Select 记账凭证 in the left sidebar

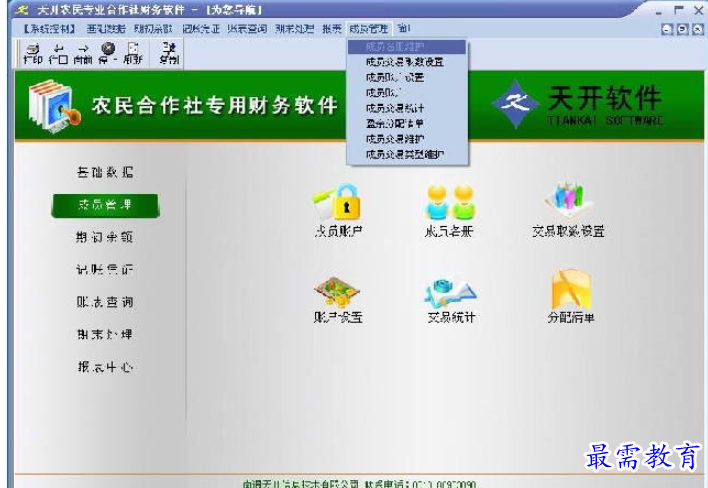coord(105,270)
